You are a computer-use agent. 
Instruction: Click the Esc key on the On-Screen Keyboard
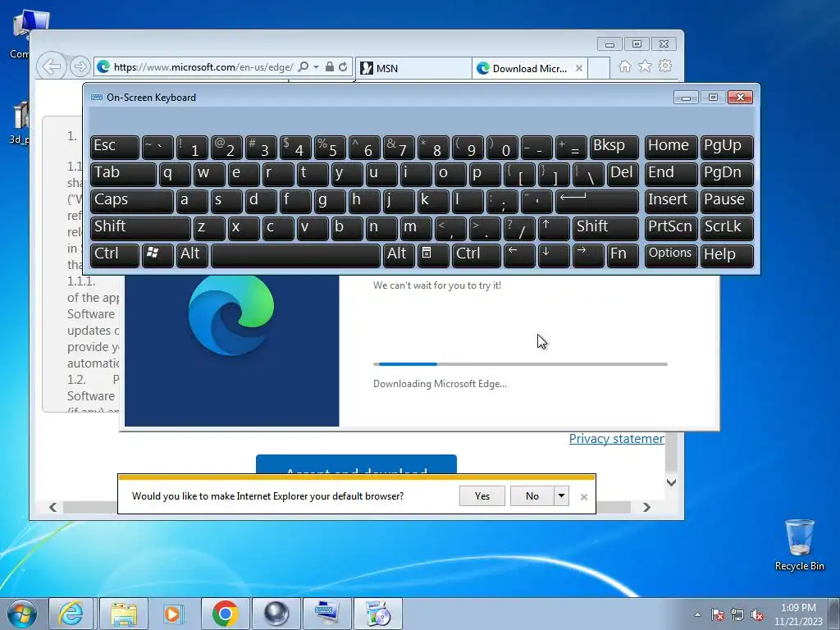tap(115, 146)
